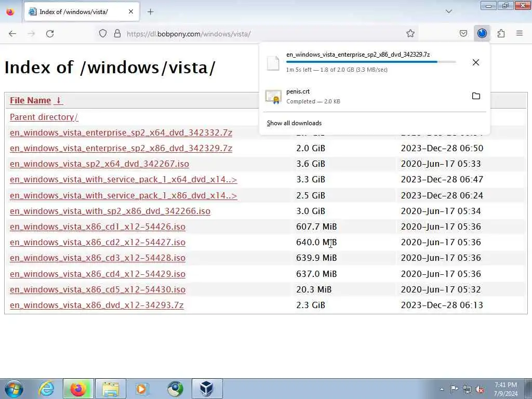Download en_windows_vista_x86_cd5_x12-54430.iso
532x399 pixels.
(98, 289)
